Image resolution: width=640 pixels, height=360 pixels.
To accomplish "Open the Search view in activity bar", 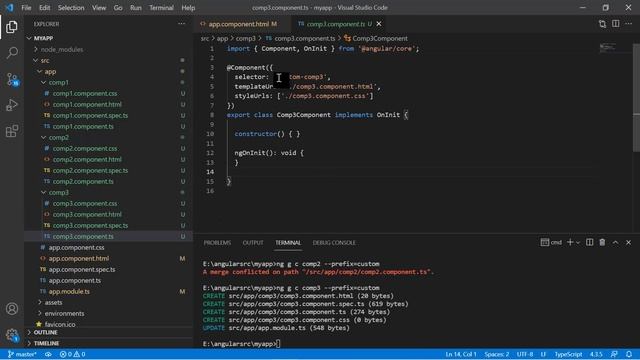I will coord(12,53).
